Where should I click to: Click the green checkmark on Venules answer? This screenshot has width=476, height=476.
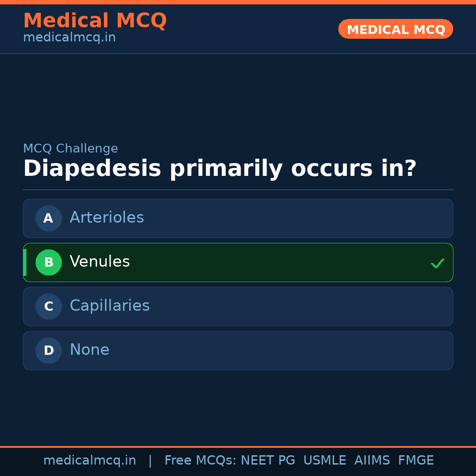point(438,263)
